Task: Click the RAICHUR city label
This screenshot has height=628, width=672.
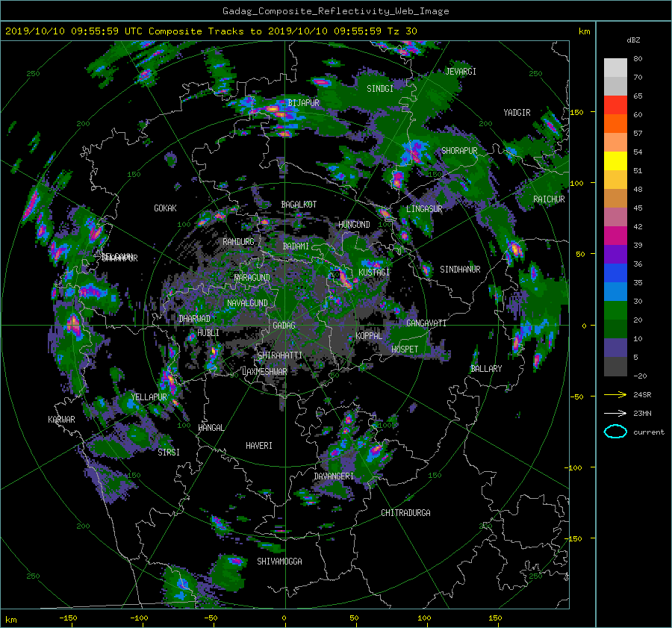Action: click(x=549, y=199)
